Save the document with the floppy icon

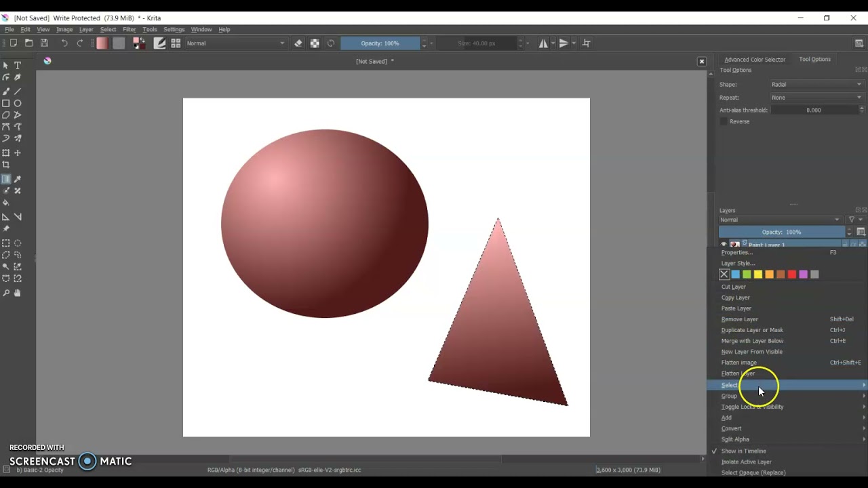pyautogui.click(x=44, y=43)
